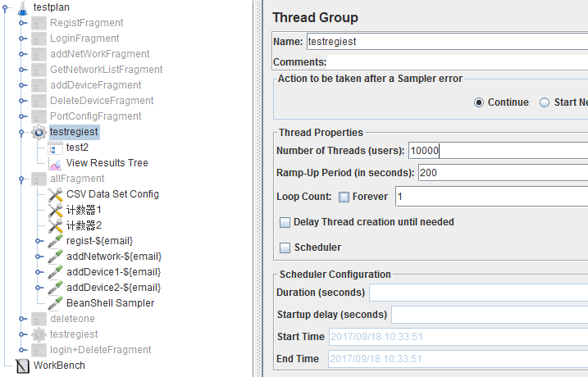Click the addNetwork-${email} sampler pipette icon
Image resolution: width=588 pixels, height=377 pixels.
coord(55,257)
